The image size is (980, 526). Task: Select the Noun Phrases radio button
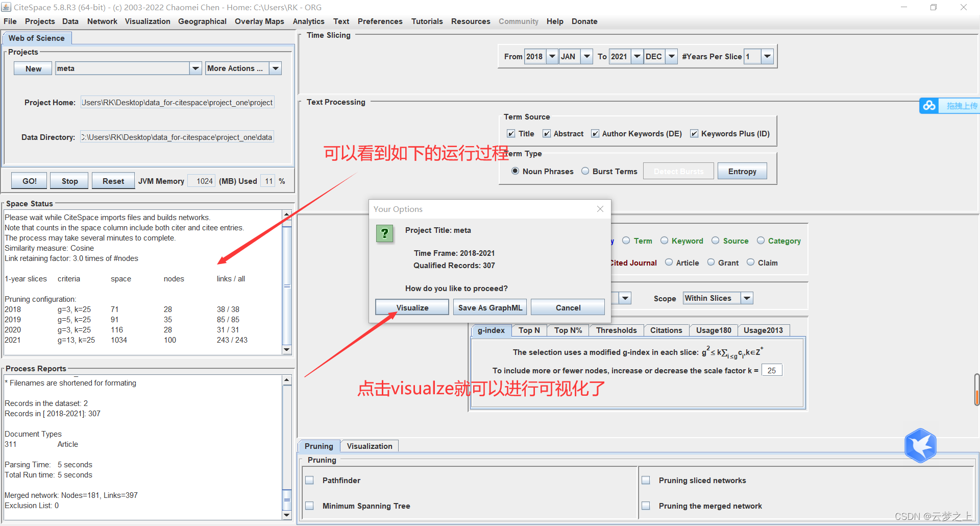[516, 171]
